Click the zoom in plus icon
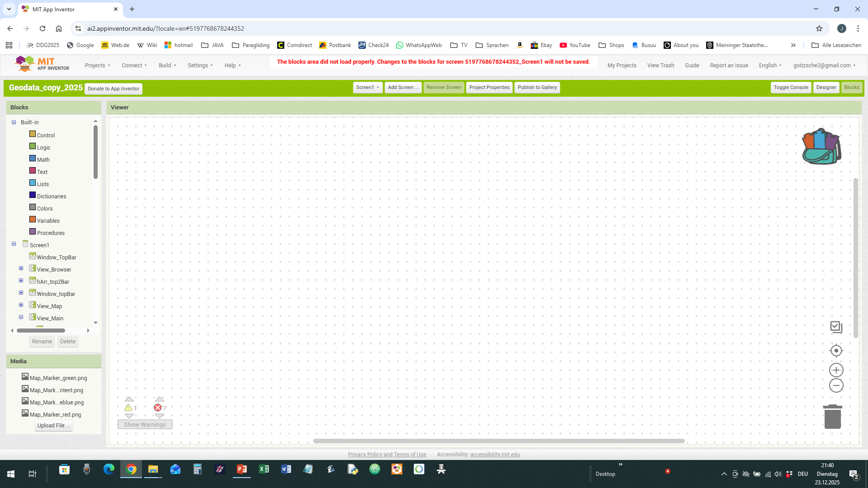The image size is (868, 488). coord(836,370)
